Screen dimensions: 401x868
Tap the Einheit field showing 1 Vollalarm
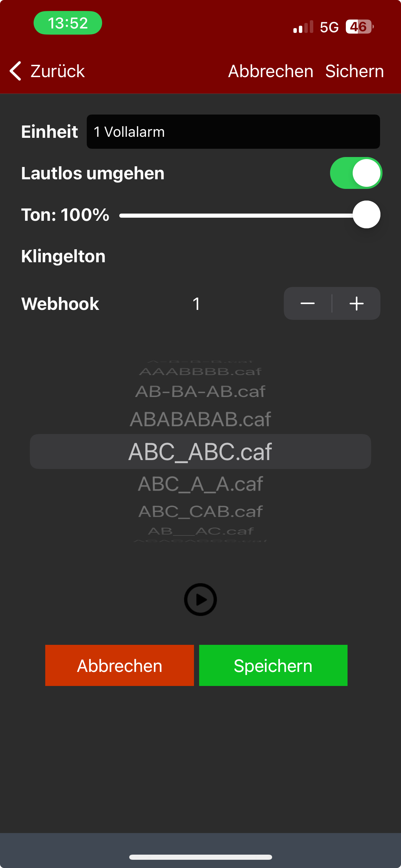[x=233, y=132]
